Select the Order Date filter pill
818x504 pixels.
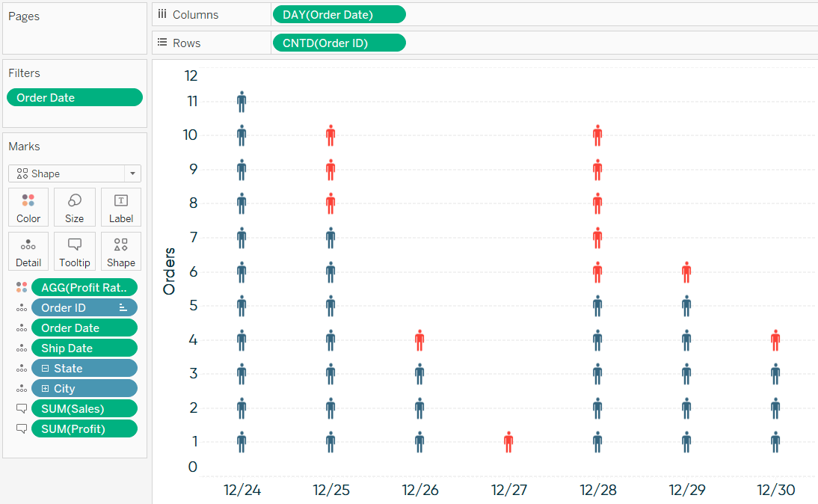75,97
